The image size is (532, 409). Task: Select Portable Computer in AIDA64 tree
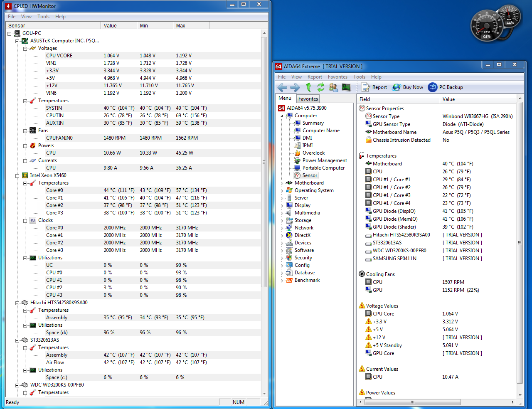point(323,168)
